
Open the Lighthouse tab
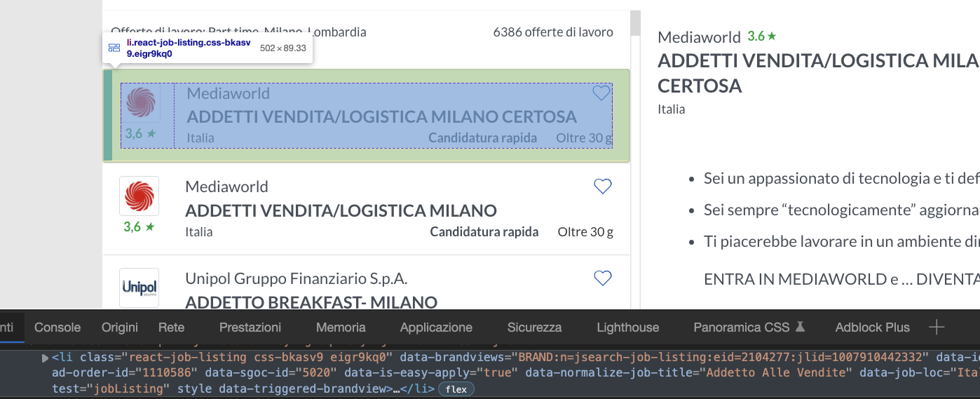[x=627, y=327]
